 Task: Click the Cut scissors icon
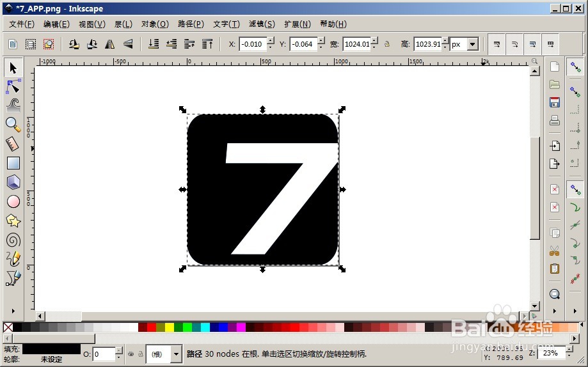click(555, 251)
